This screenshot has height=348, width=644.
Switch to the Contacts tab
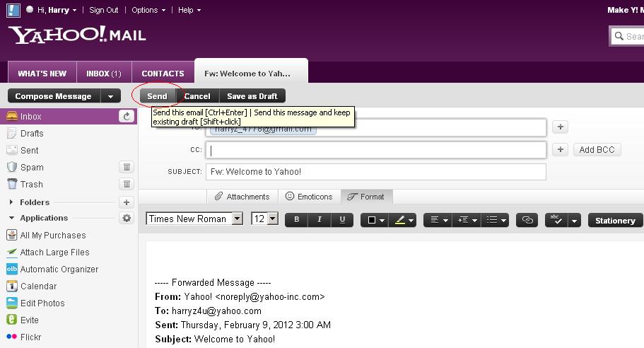click(163, 74)
